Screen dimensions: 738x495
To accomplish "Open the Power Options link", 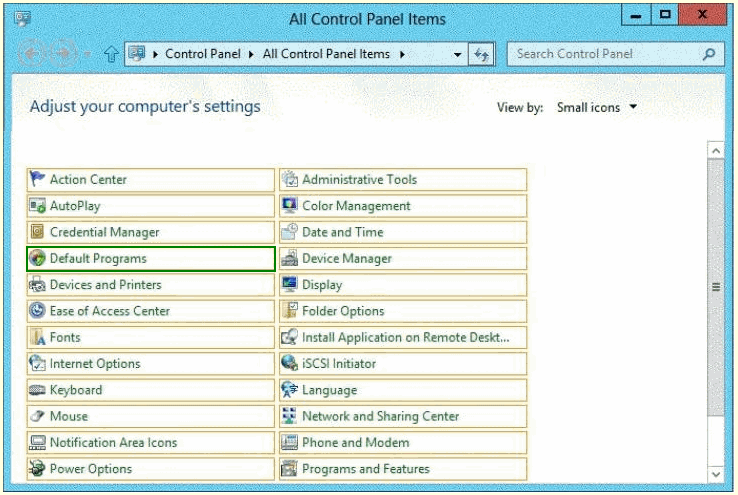I will [91, 469].
